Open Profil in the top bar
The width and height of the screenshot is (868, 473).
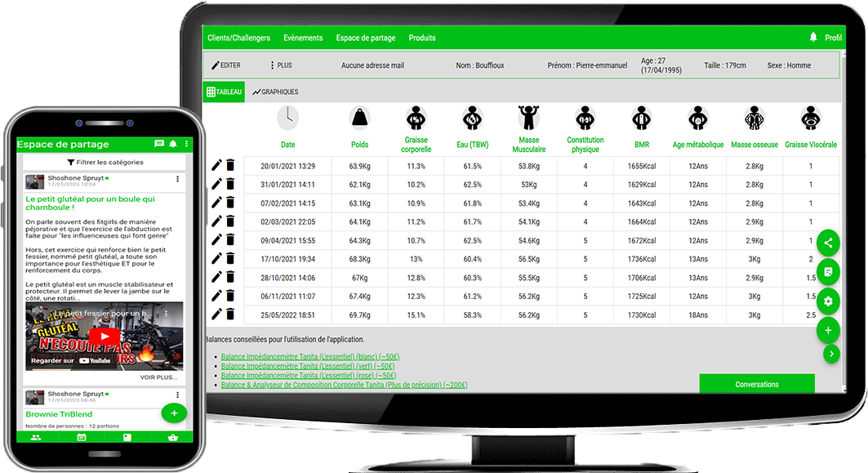833,38
